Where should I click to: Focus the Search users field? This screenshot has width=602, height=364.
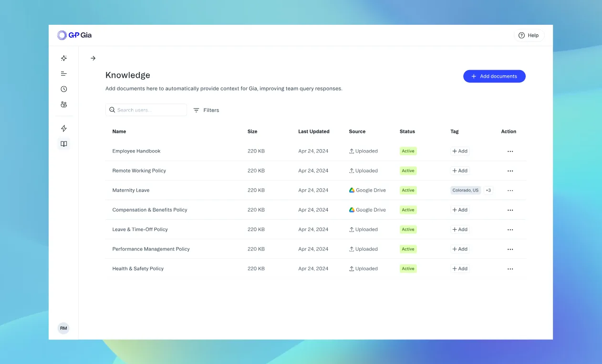click(146, 110)
